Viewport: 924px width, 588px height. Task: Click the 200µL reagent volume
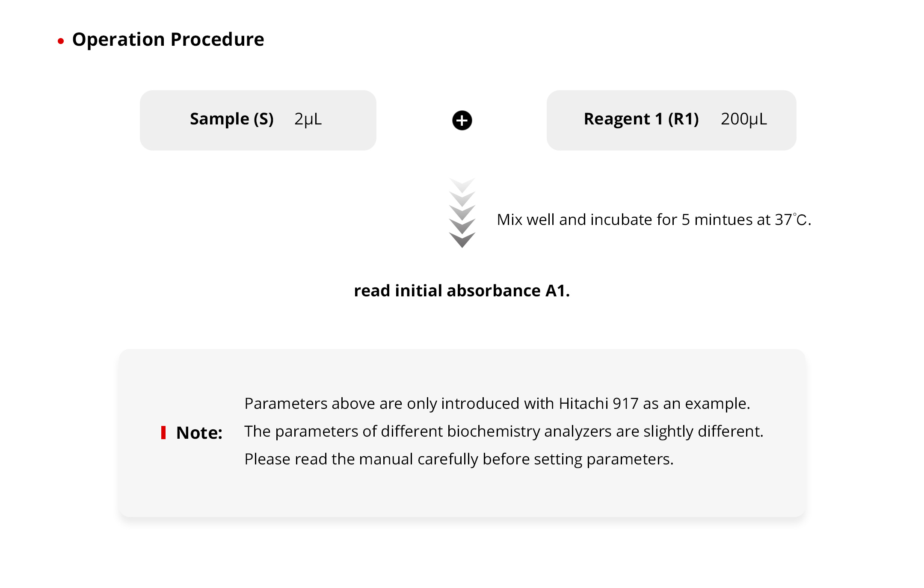tap(743, 119)
